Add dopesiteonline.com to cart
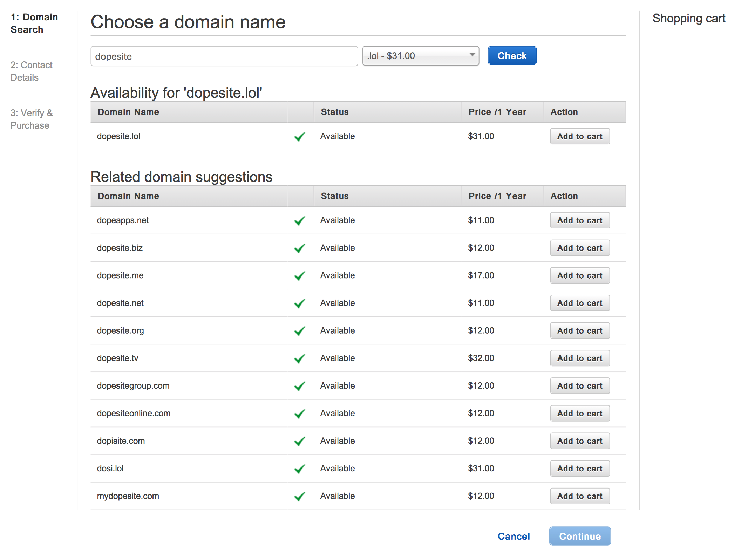The width and height of the screenshot is (741, 560). pos(580,414)
